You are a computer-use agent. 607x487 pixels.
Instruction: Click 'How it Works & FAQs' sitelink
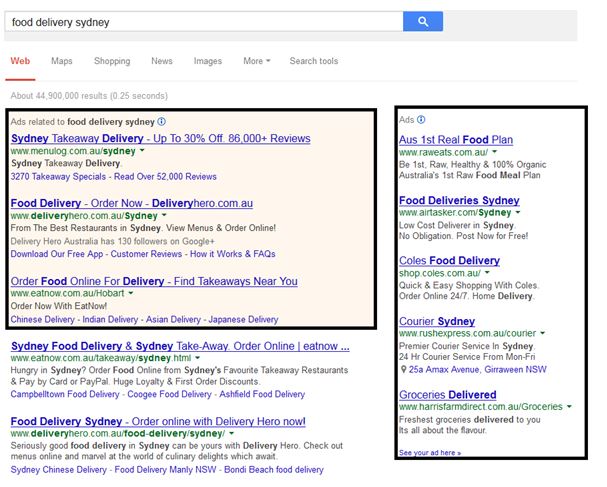click(233, 254)
